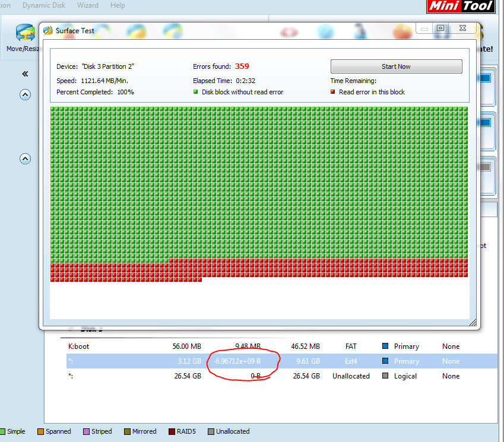Click the green 'Disk block without read error' icon
The height and width of the screenshot is (442, 504).
[195, 92]
